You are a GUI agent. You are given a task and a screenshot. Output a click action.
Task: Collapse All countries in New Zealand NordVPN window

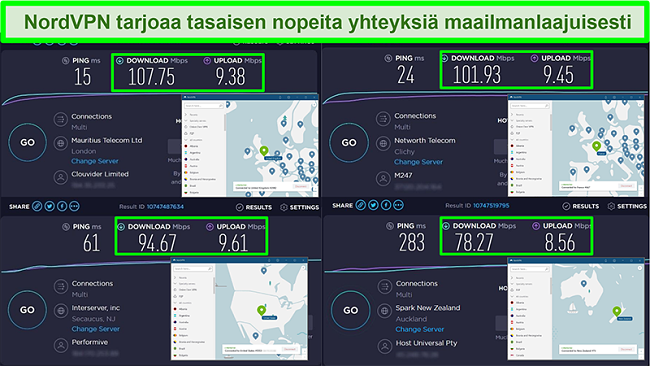coord(512,297)
